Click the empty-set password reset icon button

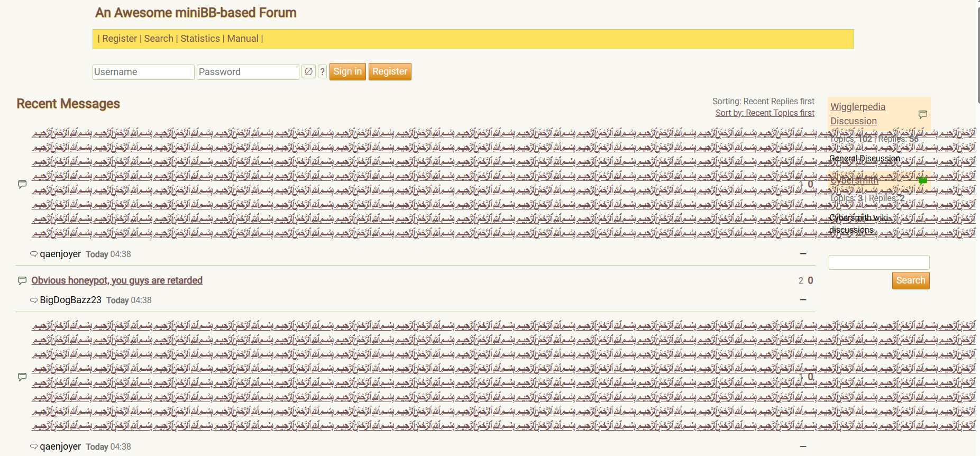click(309, 71)
